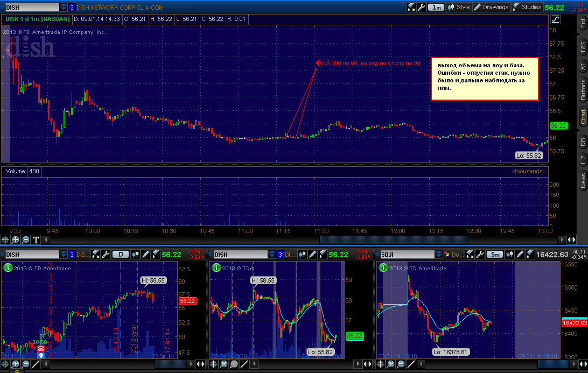Switch to the Buttons side tab
Image resolution: width=588 pixels, height=373 pixels.
(x=583, y=90)
